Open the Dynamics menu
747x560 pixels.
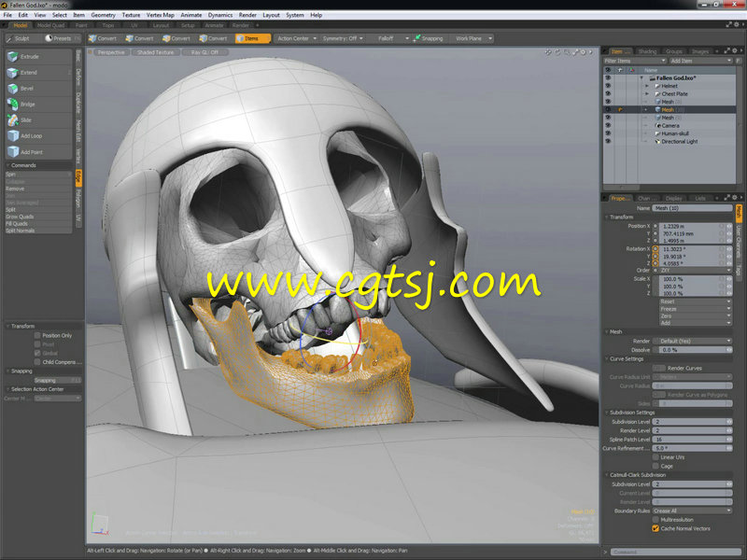pyautogui.click(x=220, y=15)
